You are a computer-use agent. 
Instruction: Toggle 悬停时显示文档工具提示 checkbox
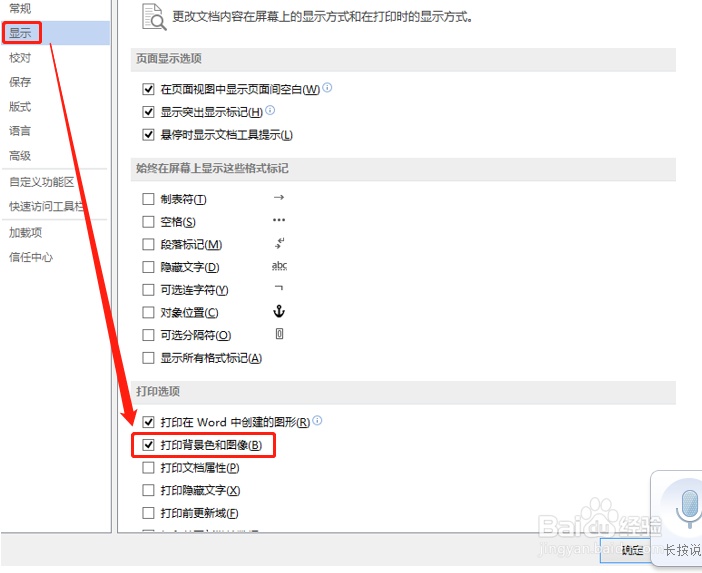(x=148, y=134)
